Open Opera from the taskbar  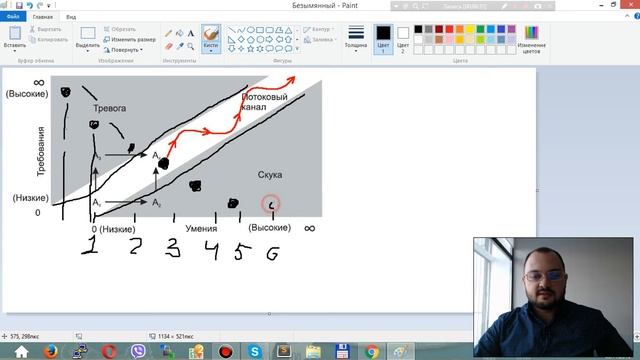click(109, 351)
